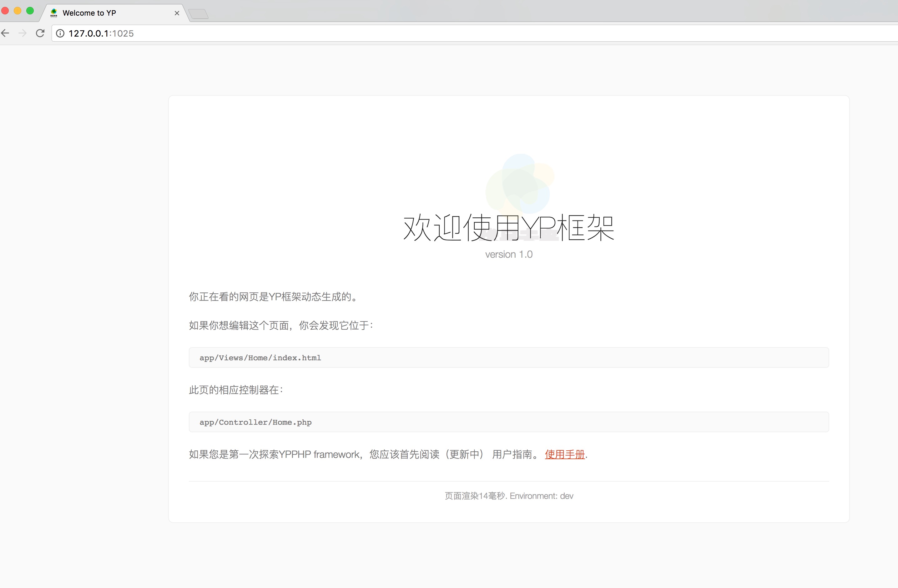Reload the page with refresh icon
Viewport: 898px width, 588px height.
(x=40, y=33)
